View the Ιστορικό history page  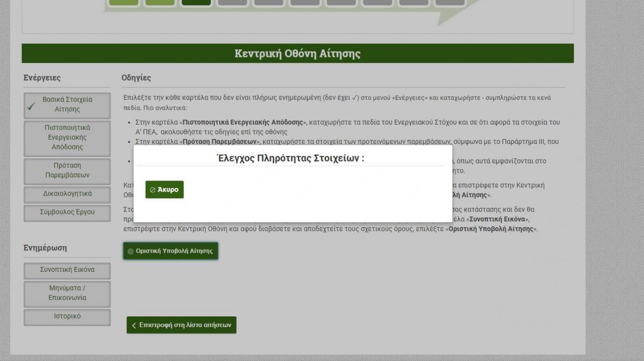67,316
